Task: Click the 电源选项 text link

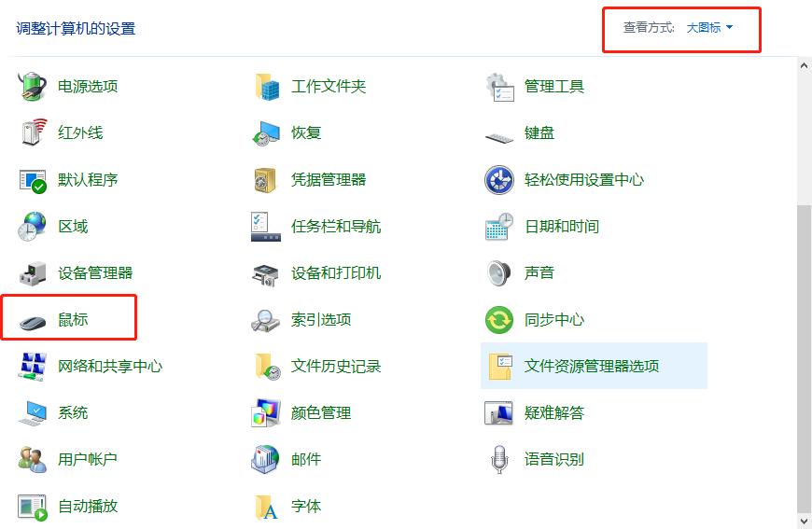Action: coord(88,87)
